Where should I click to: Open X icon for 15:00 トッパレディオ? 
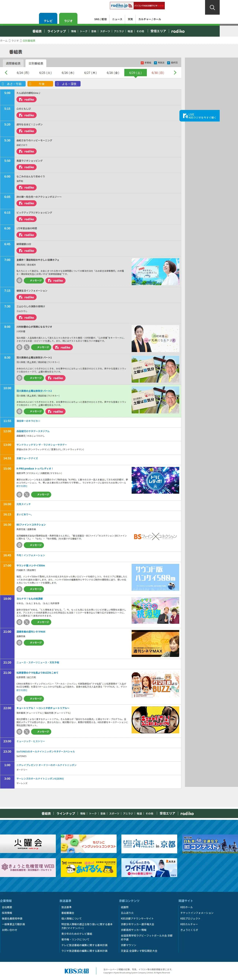(x=27, y=495)
